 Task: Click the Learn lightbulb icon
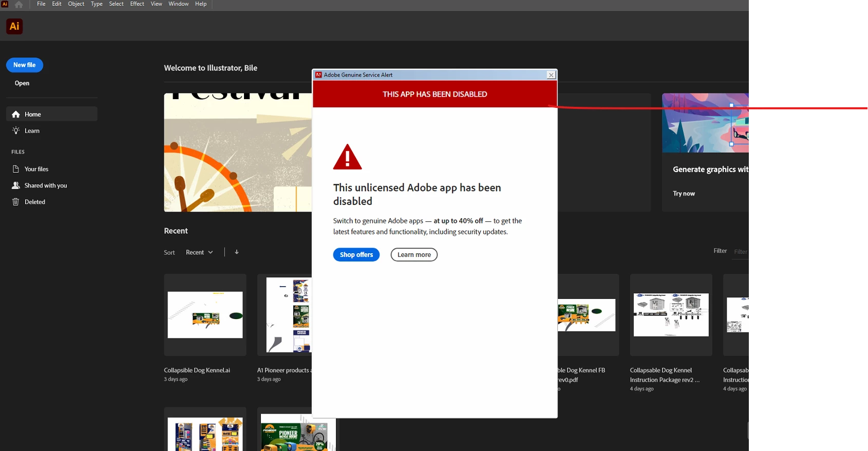coord(16,130)
